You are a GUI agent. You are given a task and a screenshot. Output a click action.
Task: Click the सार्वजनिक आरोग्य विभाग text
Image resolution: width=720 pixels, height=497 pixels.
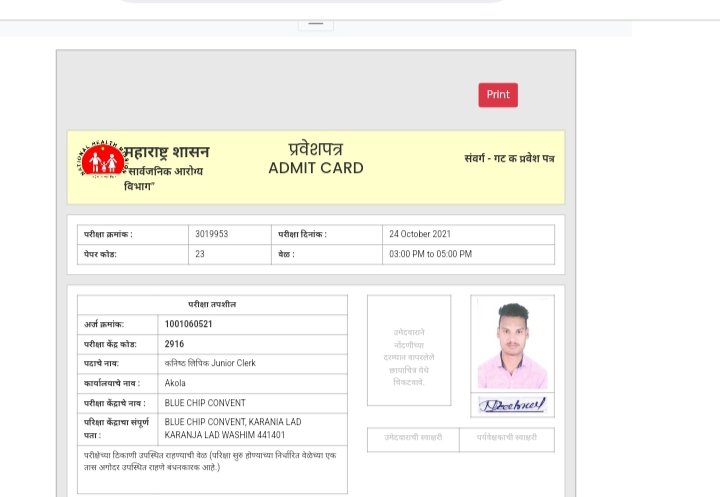click(163, 179)
